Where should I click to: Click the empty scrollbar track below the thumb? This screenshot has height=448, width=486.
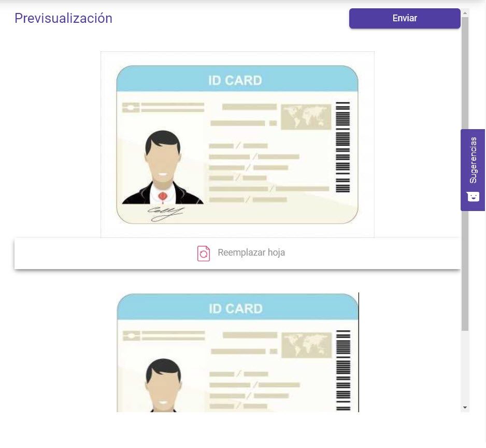pos(465,367)
